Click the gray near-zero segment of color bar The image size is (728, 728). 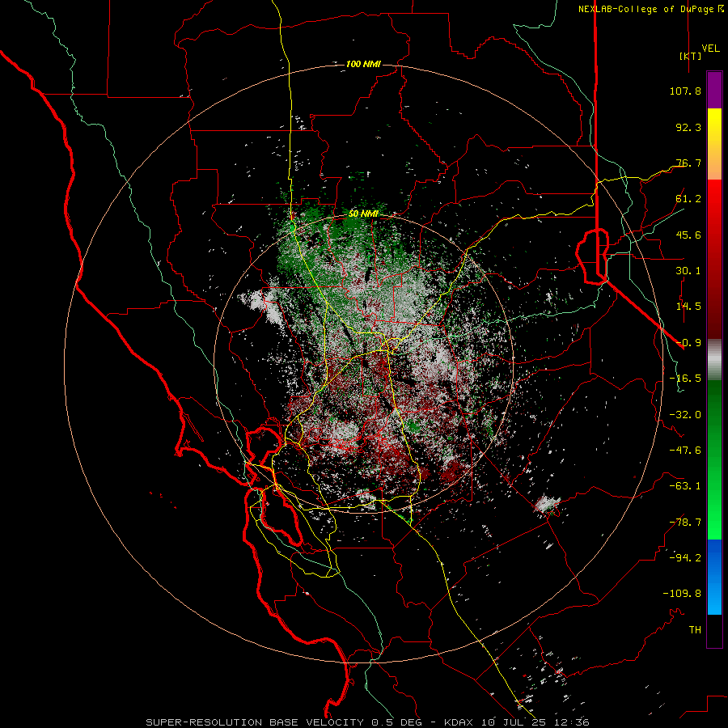tap(714, 360)
